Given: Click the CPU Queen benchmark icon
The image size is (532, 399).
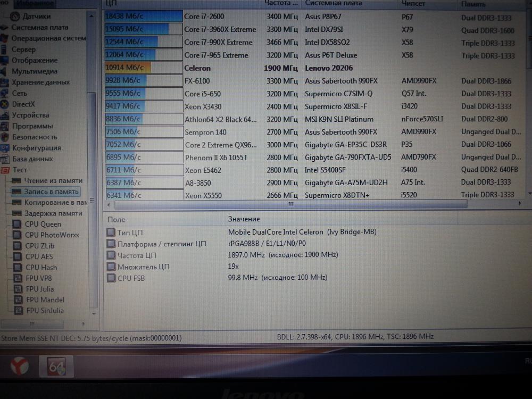Looking at the screenshot, I should (16, 224).
